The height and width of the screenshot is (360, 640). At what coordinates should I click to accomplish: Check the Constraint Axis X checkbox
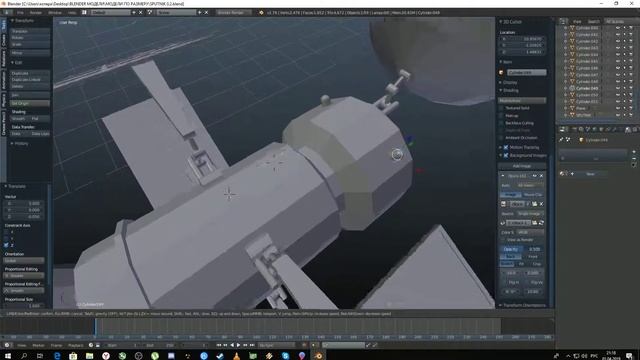coord(6,232)
